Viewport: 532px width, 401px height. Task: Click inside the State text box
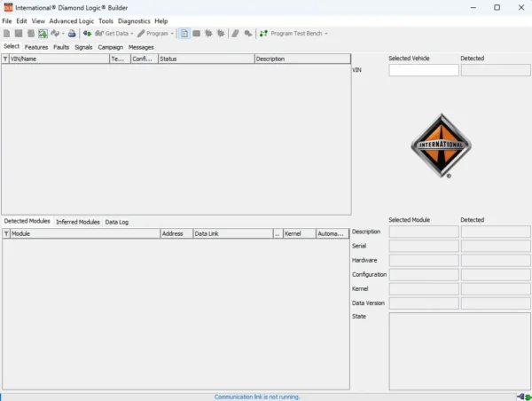[x=459, y=351]
